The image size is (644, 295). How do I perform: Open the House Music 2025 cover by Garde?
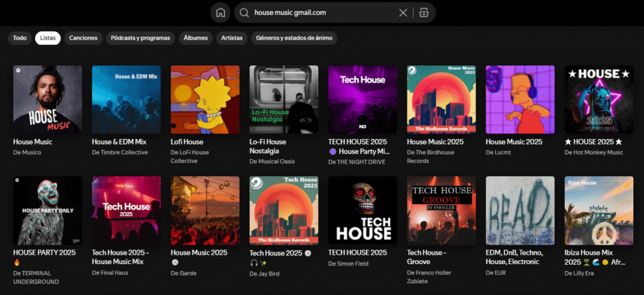pyautogui.click(x=206, y=210)
